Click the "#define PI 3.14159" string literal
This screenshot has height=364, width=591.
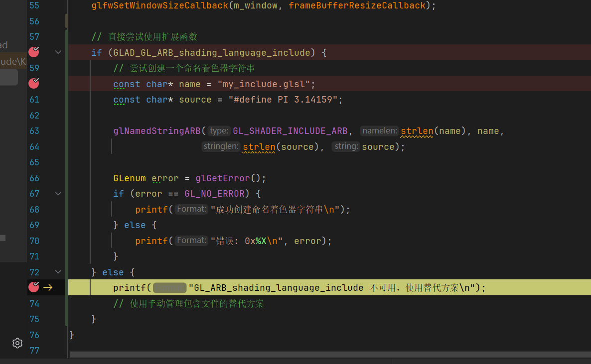click(x=283, y=100)
